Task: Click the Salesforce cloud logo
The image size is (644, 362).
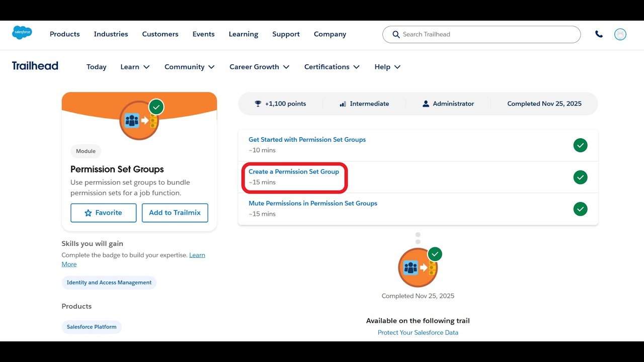Action: pyautogui.click(x=22, y=33)
